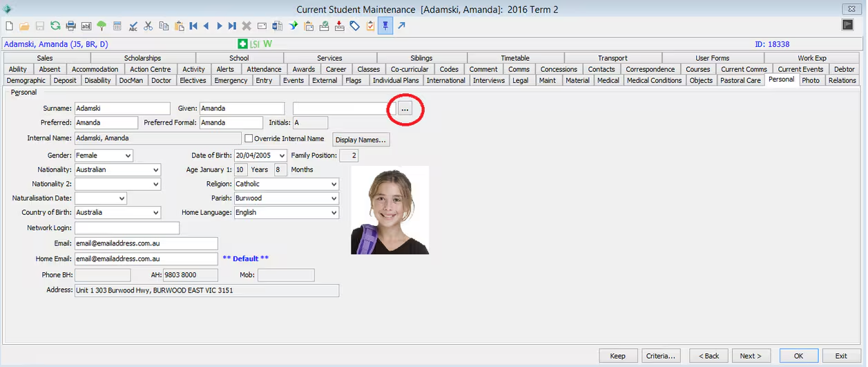Click the Keep button
Screen dimensions: 868x367
[x=617, y=356]
